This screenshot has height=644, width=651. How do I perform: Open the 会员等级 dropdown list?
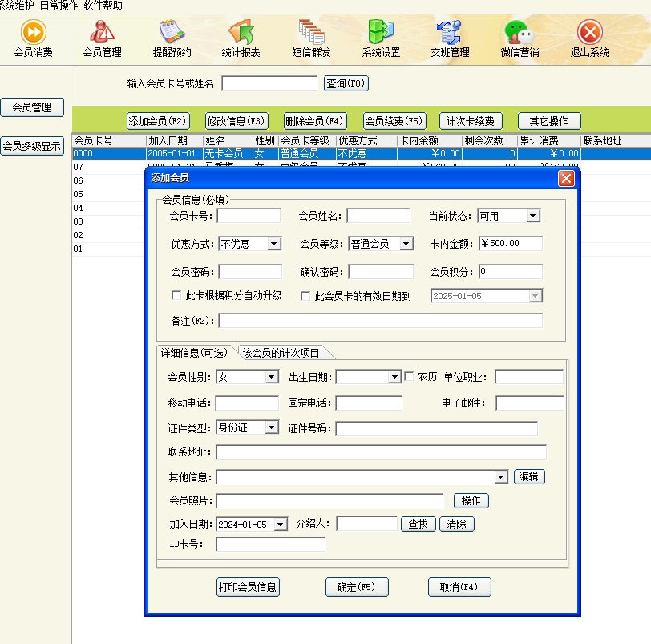(x=406, y=244)
